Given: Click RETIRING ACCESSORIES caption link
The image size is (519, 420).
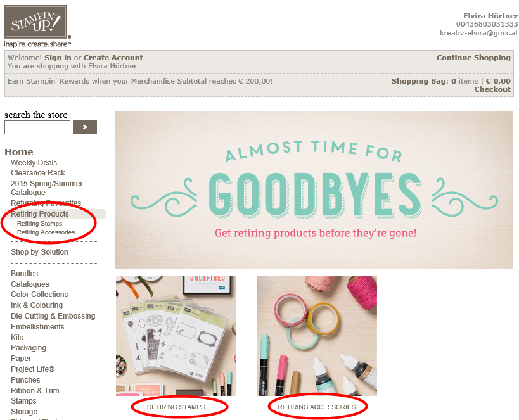Looking at the screenshot, I should (x=317, y=407).
